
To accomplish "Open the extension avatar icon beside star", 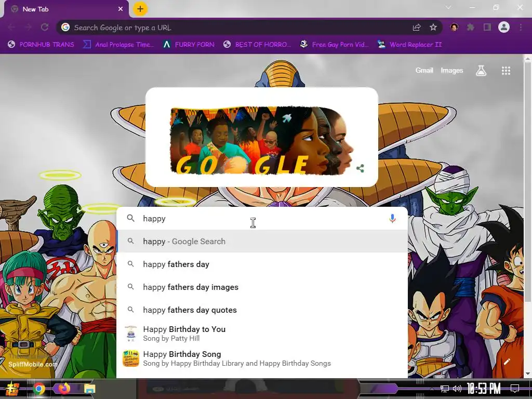I will click(x=454, y=27).
